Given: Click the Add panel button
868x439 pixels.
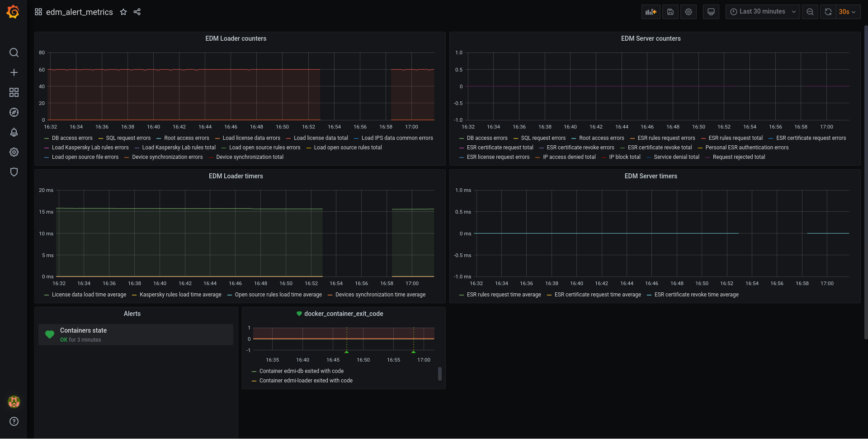Looking at the screenshot, I should 651,12.
